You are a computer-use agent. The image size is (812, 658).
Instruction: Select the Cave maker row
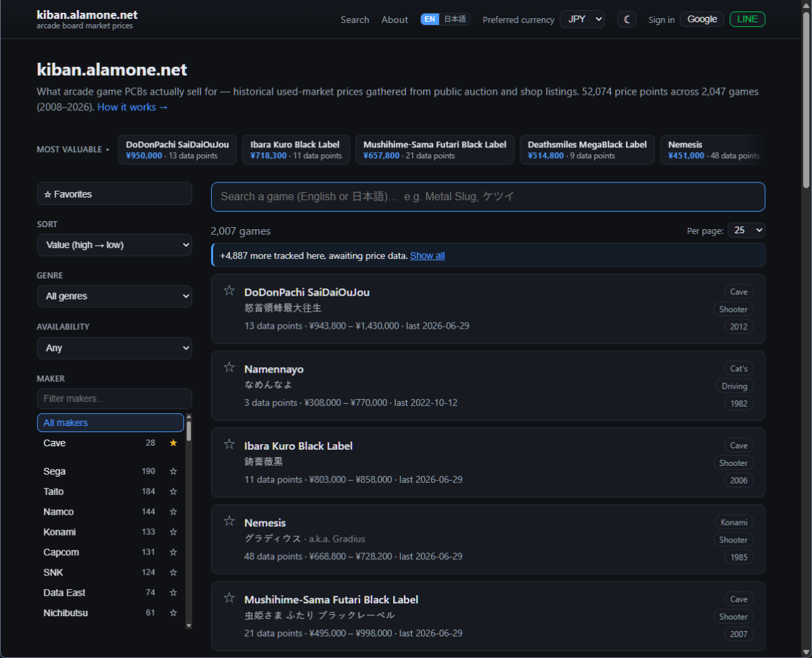click(98, 443)
